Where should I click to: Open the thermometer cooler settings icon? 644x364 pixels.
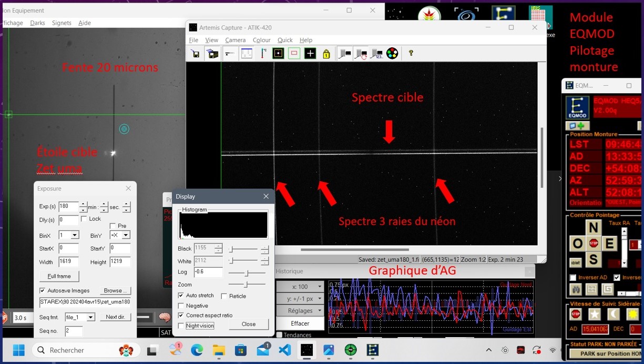pyautogui.click(x=263, y=54)
